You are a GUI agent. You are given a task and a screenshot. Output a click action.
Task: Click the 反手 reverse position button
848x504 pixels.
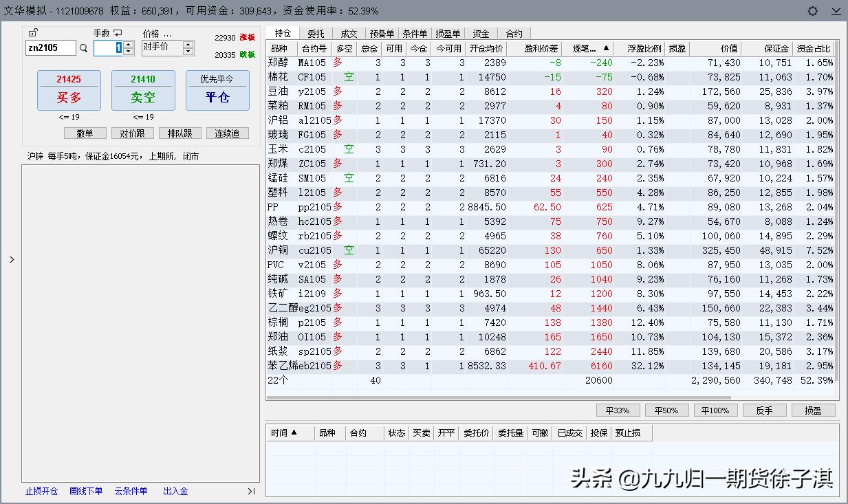coord(764,410)
